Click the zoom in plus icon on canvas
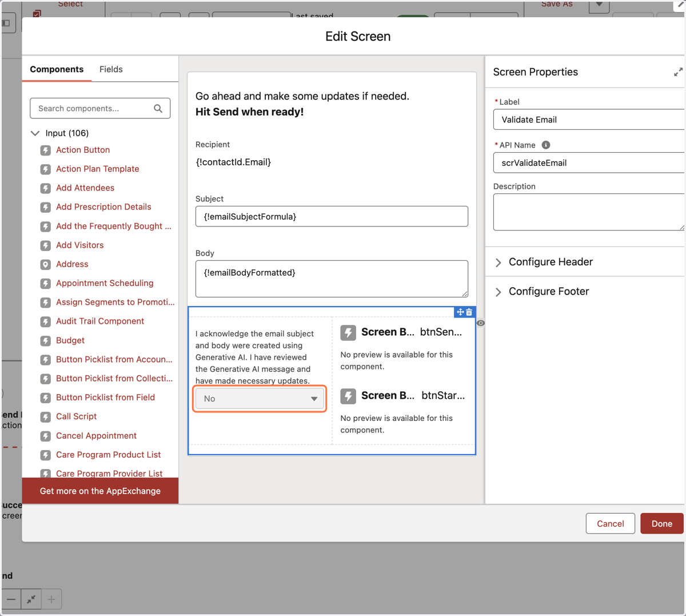The width and height of the screenshot is (686, 616). coord(51,599)
